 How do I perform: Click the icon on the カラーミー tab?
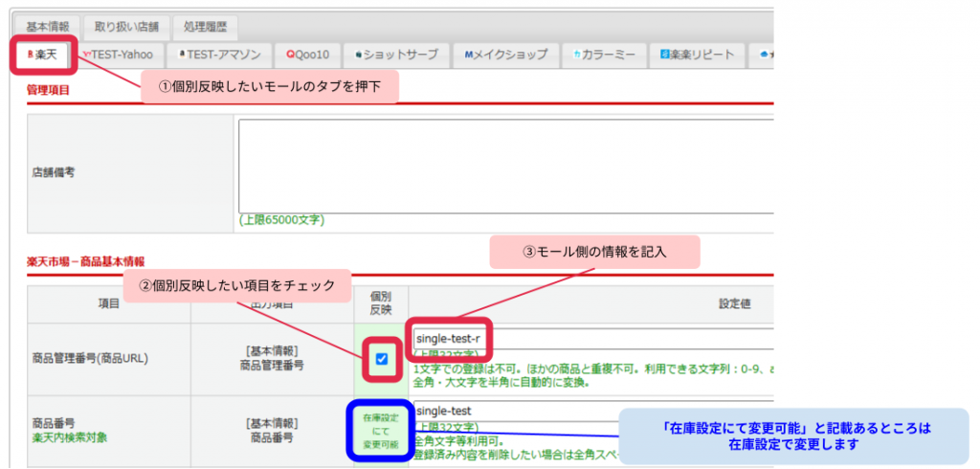click(577, 55)
